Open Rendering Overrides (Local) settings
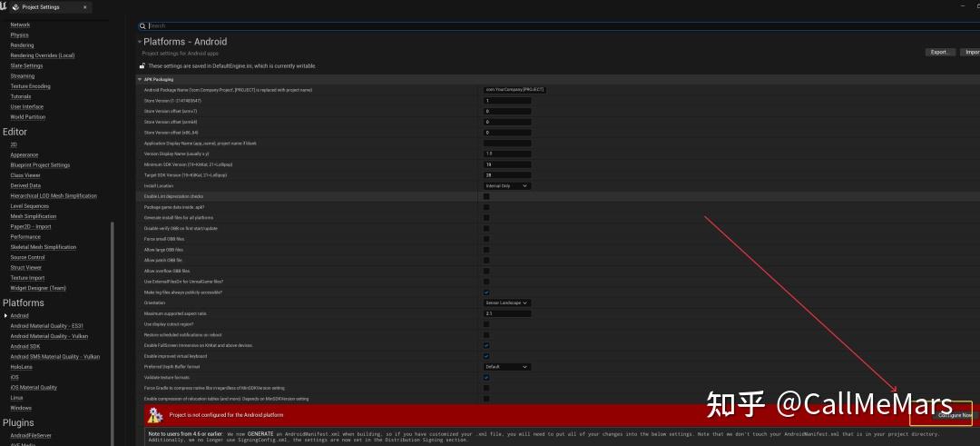This screenshot has height=446, width=980. pyautogui.click(x=43, y=55)
